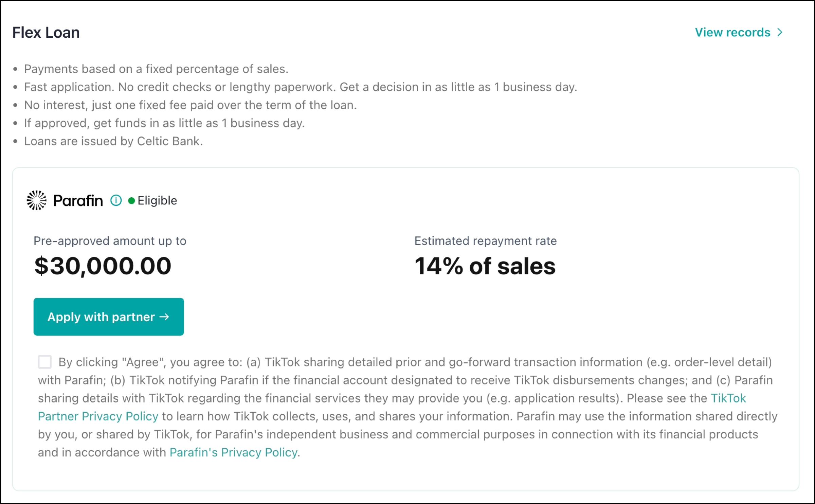Click the No interest fixed fee bullet
Viewport: 815px width, 504px height.
click(190, 105)
